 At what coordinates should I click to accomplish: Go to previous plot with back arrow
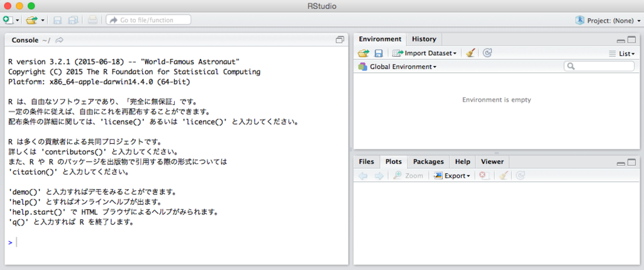363,176
